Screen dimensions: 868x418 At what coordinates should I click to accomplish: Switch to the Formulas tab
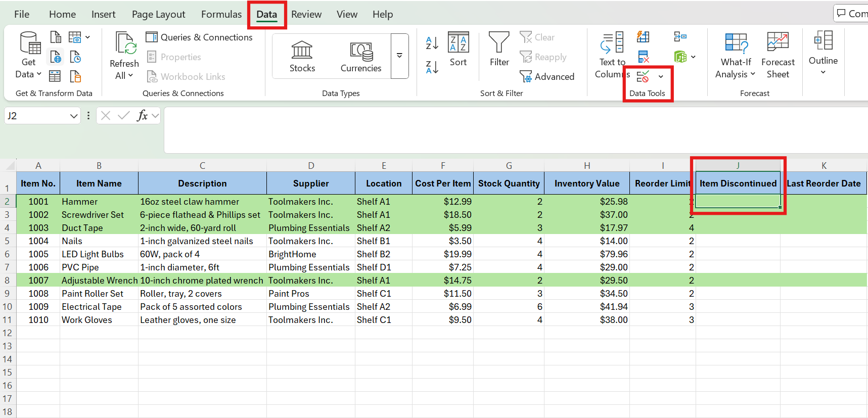(221, 14)
